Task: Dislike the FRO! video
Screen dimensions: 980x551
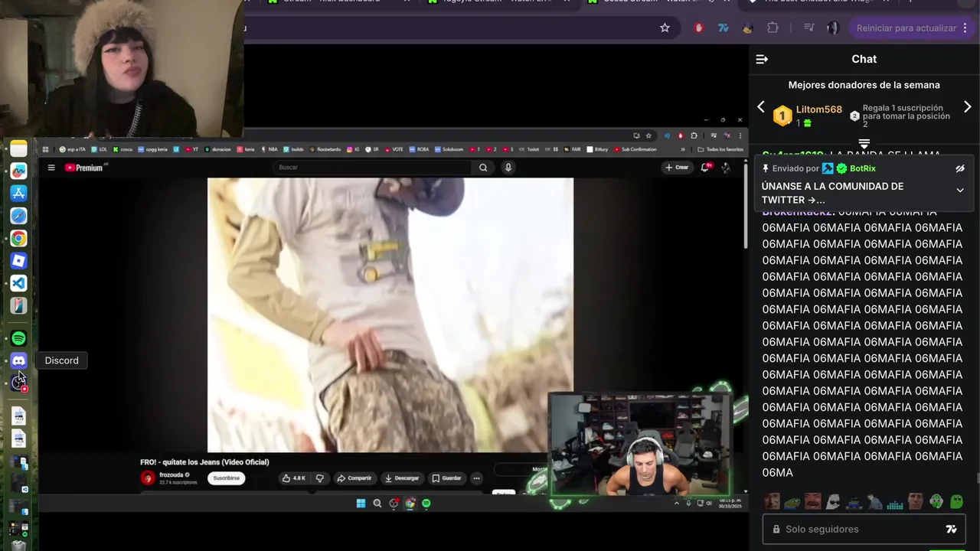Action: (x=320, y=478)
